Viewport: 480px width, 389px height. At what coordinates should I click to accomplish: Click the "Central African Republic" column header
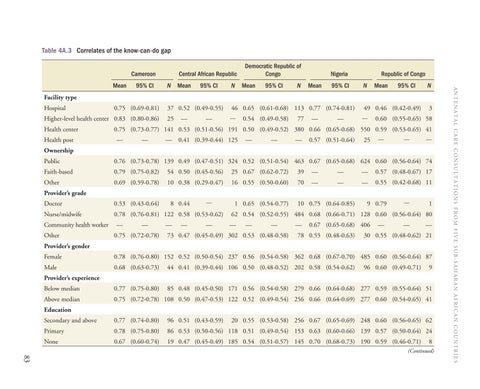tap(208, 74)
